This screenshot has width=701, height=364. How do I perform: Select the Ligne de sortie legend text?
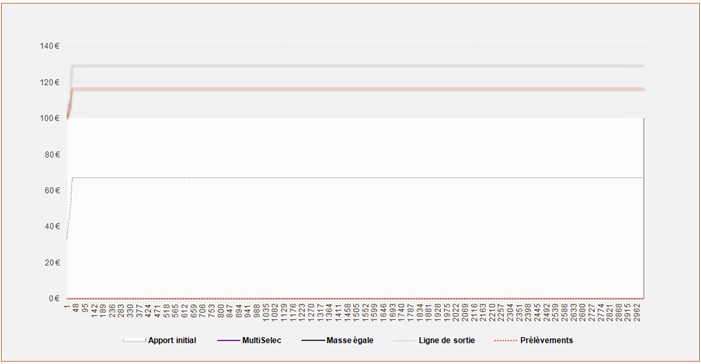click(x=447, y=340)
